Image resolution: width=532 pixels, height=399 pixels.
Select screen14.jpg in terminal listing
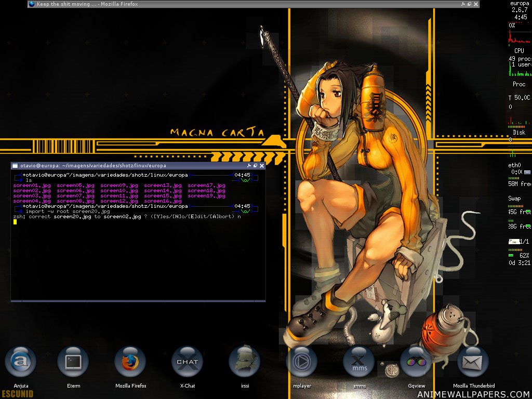point(163,191)
